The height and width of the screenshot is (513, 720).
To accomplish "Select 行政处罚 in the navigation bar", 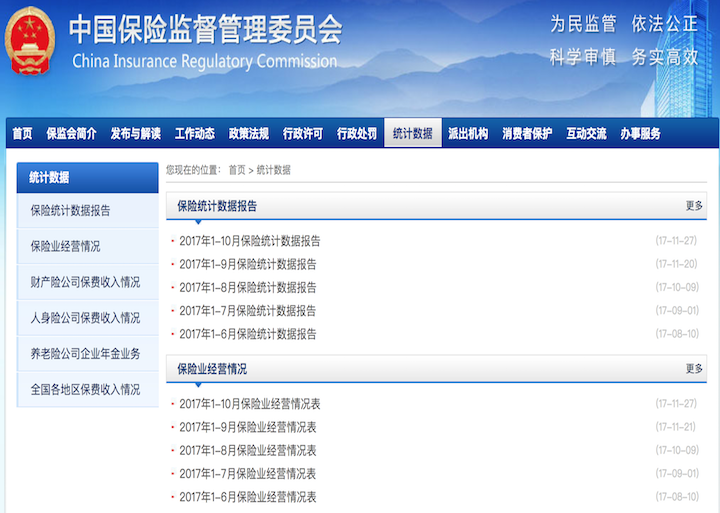I will 357,134.
